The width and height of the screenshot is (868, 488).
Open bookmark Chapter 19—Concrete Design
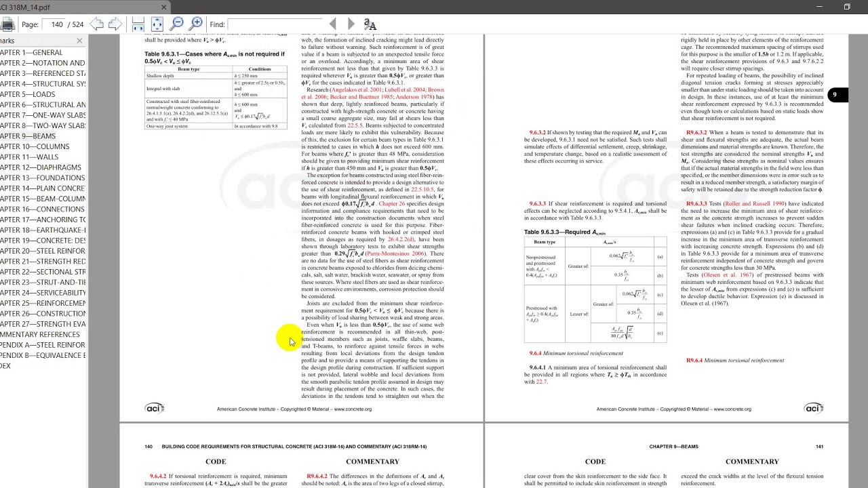pos(43,241)
